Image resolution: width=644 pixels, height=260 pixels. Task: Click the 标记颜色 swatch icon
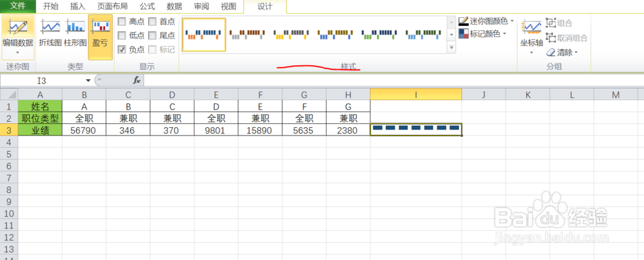coord(463,34)
